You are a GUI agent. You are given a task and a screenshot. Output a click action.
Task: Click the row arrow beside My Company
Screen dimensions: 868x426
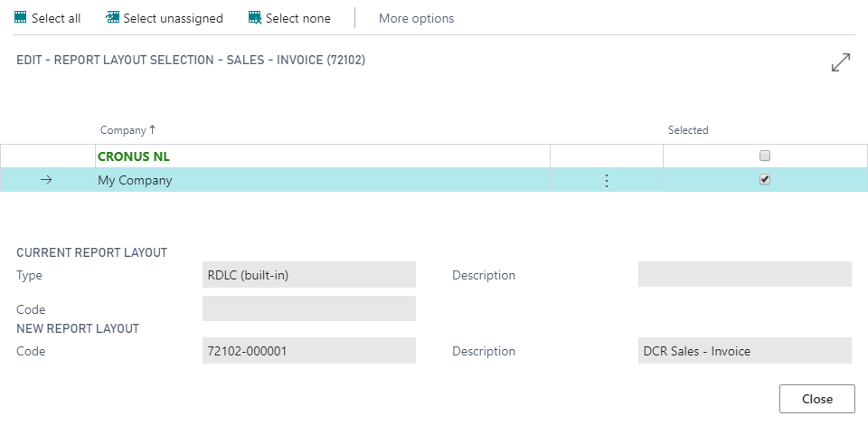(x=47, y=180)
